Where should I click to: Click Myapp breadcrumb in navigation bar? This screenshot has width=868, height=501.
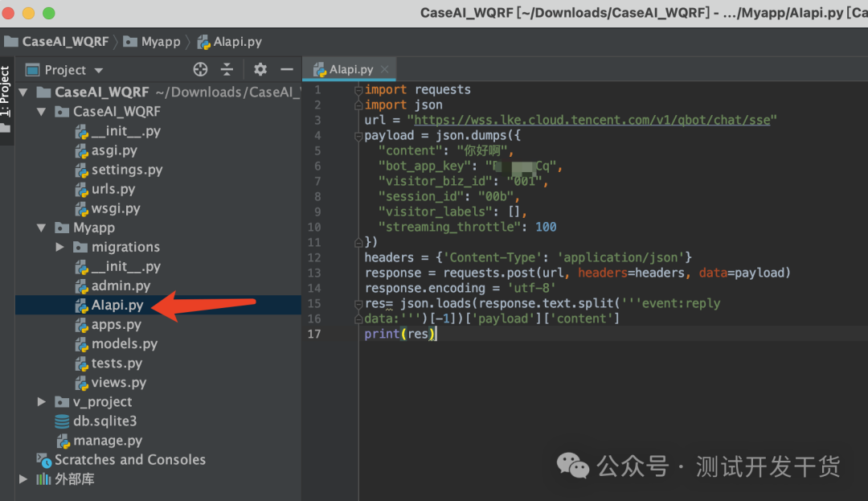pyautogui.click(x=152, y=42)
